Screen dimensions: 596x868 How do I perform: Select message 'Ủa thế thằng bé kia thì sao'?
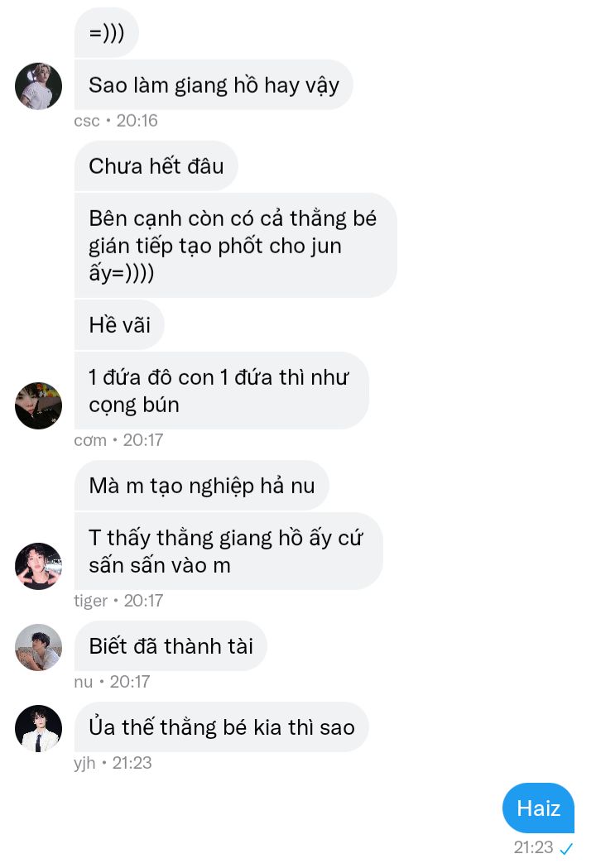221,727
